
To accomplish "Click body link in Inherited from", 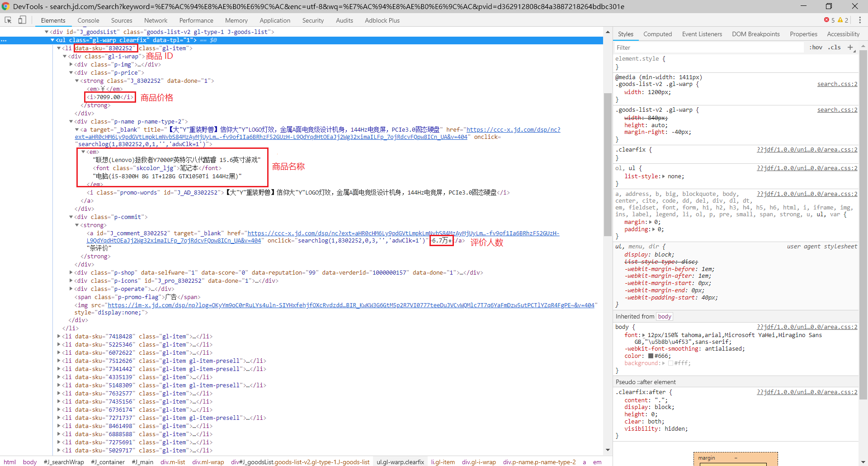I will point(665,316).
